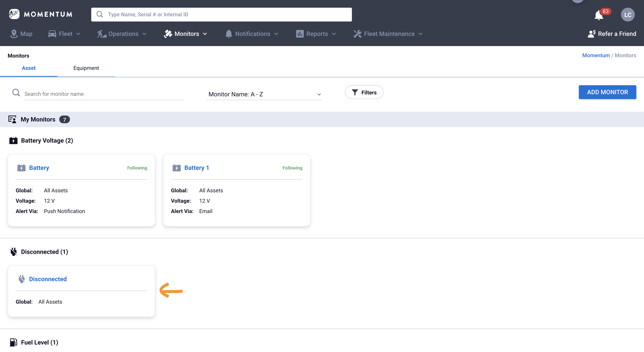Open the Filters button
Screen dimensions: 644x352
364,92
